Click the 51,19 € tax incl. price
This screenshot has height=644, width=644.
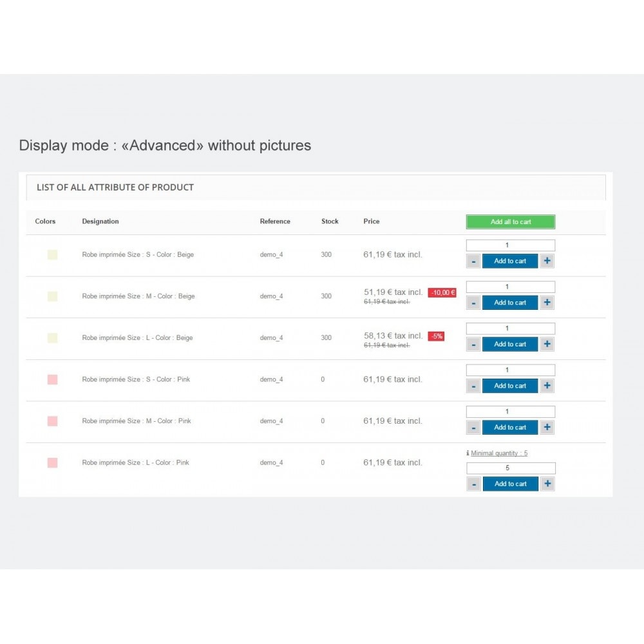click(393, 292)
